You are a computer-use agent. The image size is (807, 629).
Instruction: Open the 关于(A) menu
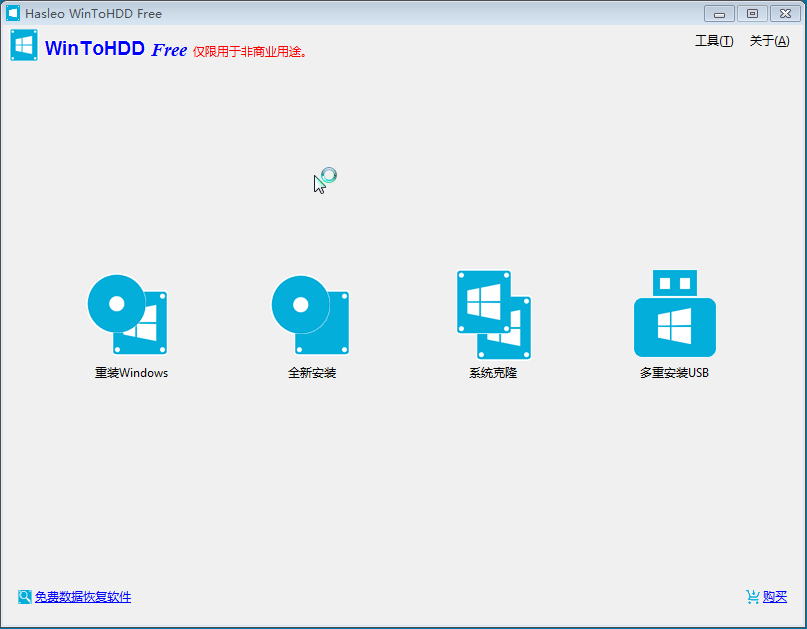(769, 41)
